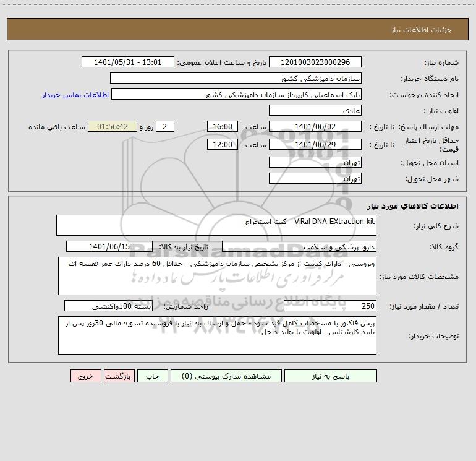Click the تعداد / مقدار مورد نیاز label
476x461 pixels.
424,307
